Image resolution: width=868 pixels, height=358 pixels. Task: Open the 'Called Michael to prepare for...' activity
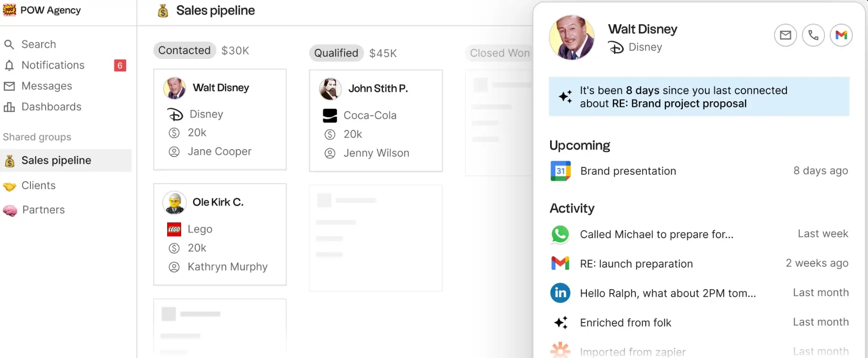click(699, 235)
